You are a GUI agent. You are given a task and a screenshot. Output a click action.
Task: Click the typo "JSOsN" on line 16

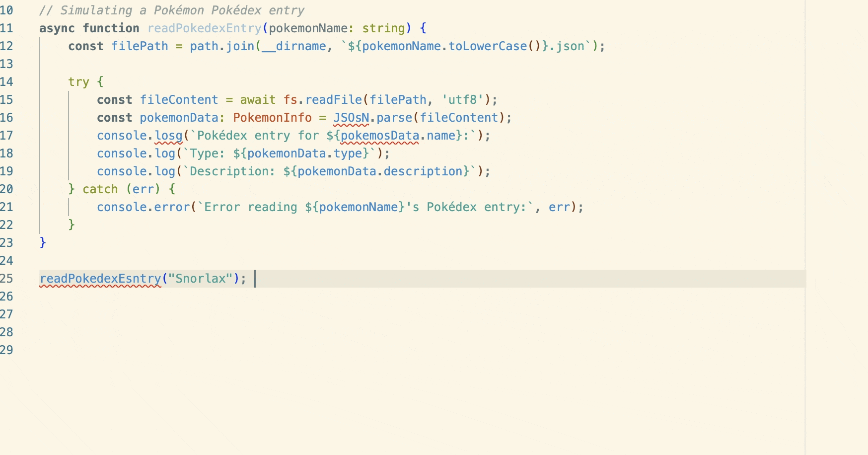click(351, 117)
